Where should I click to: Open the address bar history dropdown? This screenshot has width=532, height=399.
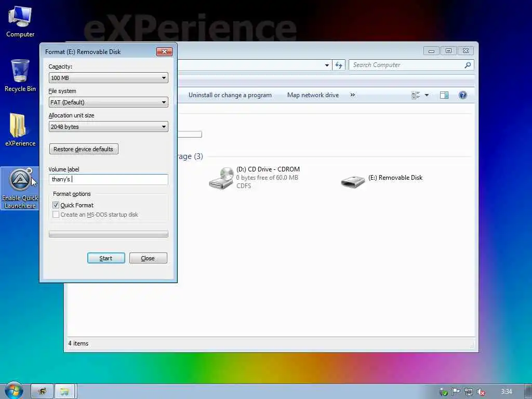[327, 65]
